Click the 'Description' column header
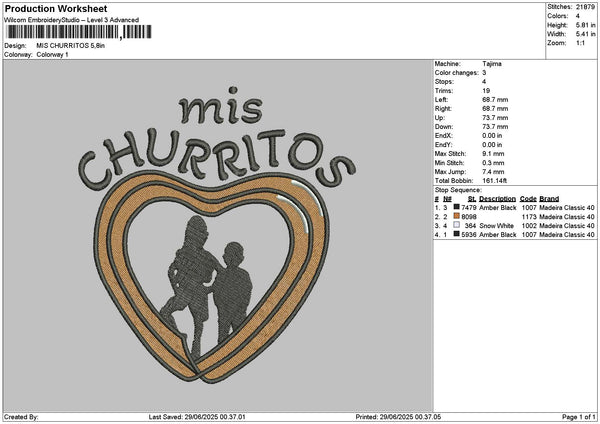 pos(497,199)
